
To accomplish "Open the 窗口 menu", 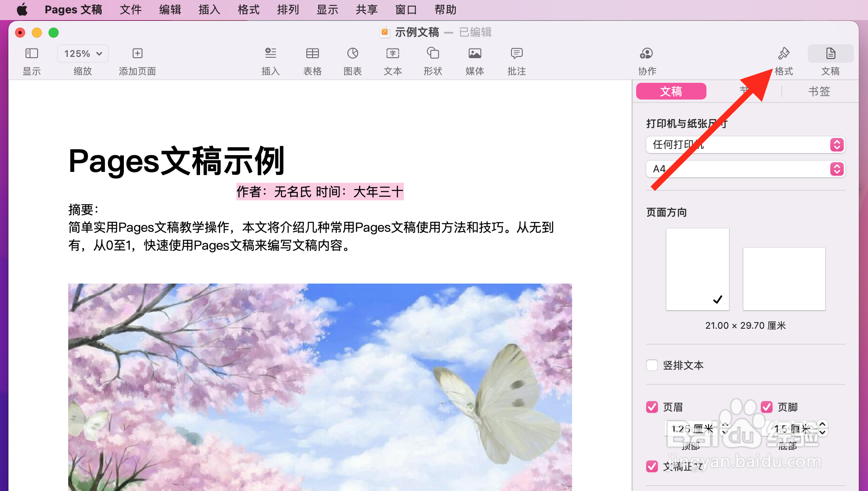I will [x=406, y=10].
